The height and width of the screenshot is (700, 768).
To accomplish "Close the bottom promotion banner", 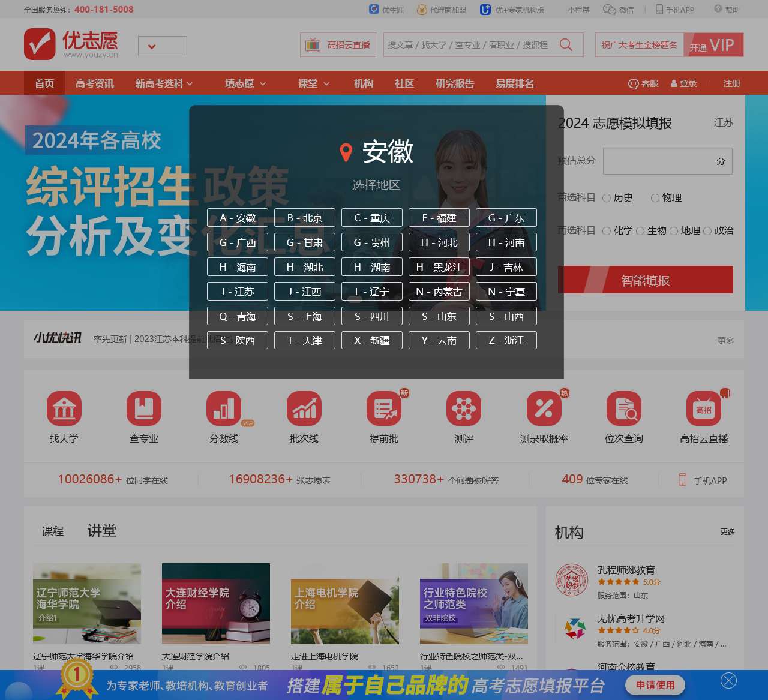I will pyautogui.click(x=728, y=680).
